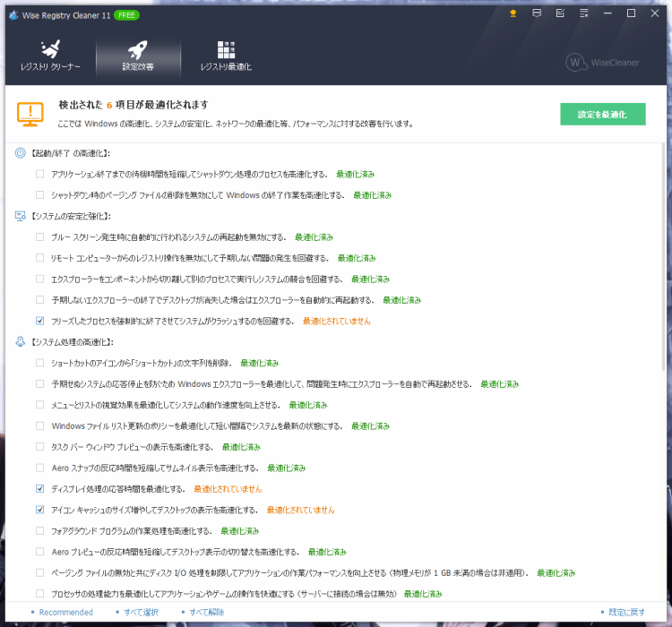The image size is (672, 627).
Task: Check Aero スナップの反応時間 option
Action: point(39,468)
